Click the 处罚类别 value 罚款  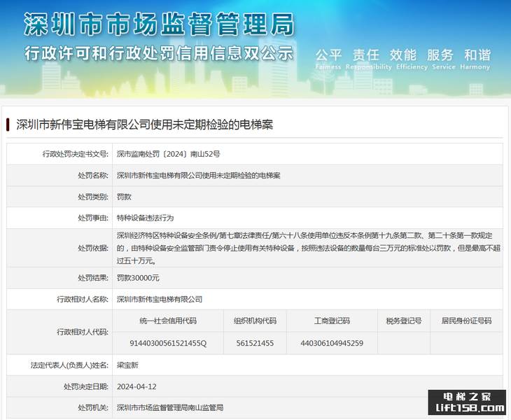[x=124, y=197]
